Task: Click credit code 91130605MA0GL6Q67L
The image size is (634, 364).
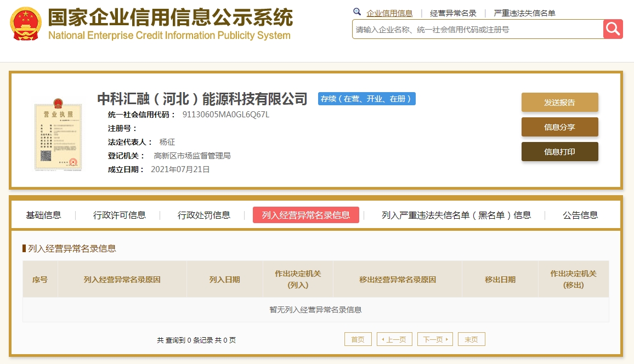Action: point(225,115)
